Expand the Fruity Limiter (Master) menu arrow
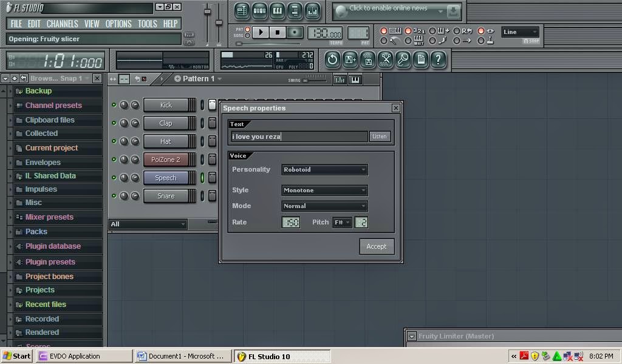This screenshot has height=364, width=622. 412,336
